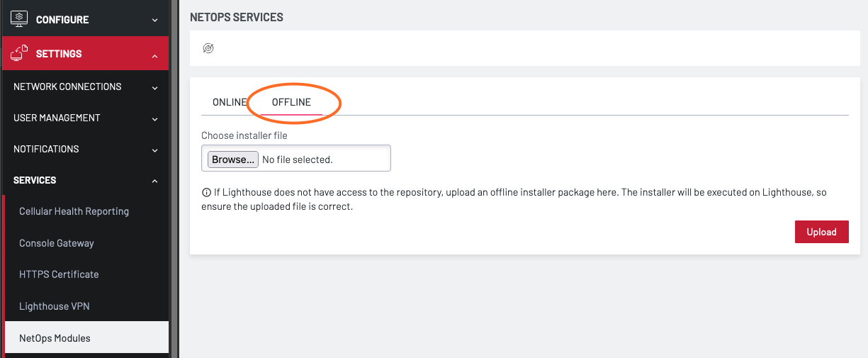Switch to the OFFLINE tab
868x358 pixels.
(291, 102)
